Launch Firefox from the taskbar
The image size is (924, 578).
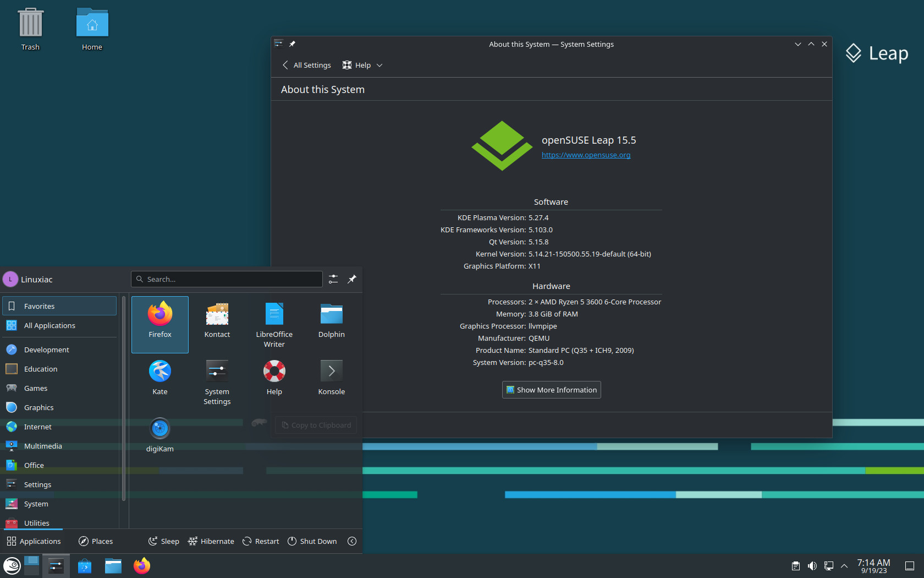click(142, 566)
